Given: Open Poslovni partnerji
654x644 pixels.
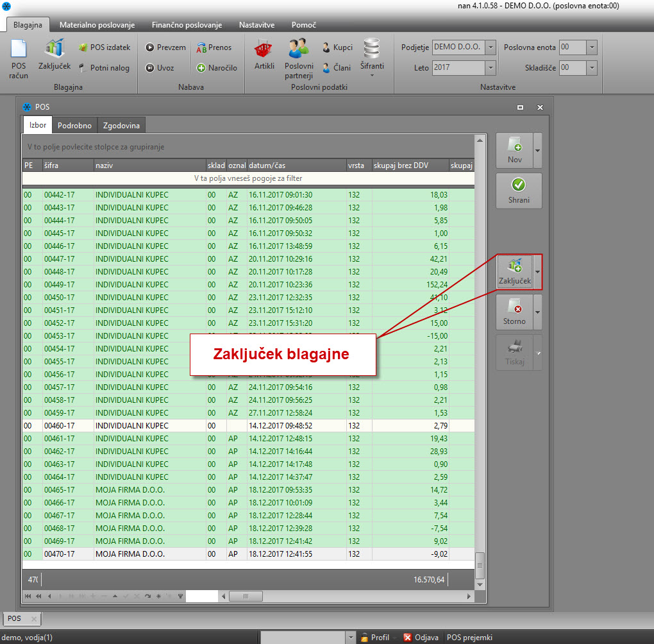Looking at the screenshot, I should coord(299,59).
